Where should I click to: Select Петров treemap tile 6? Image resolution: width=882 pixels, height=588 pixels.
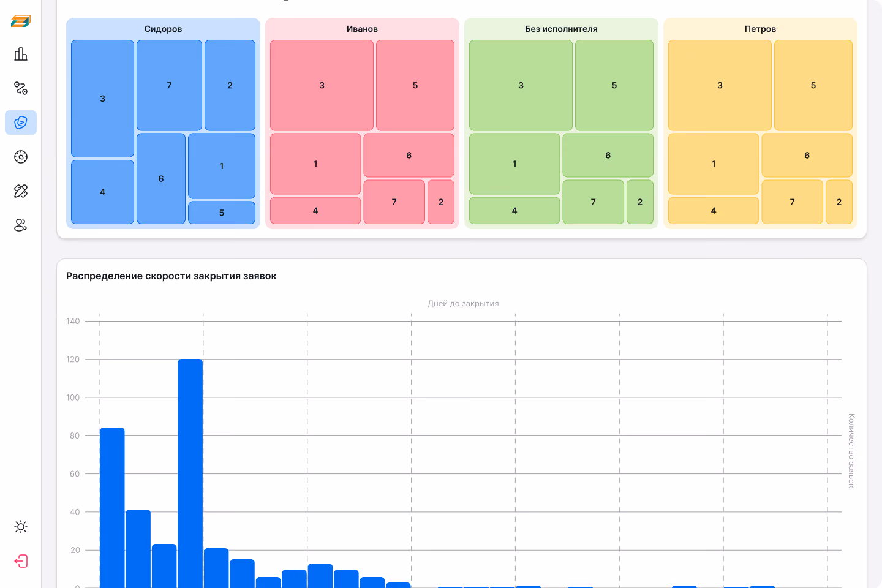point(807,155)
